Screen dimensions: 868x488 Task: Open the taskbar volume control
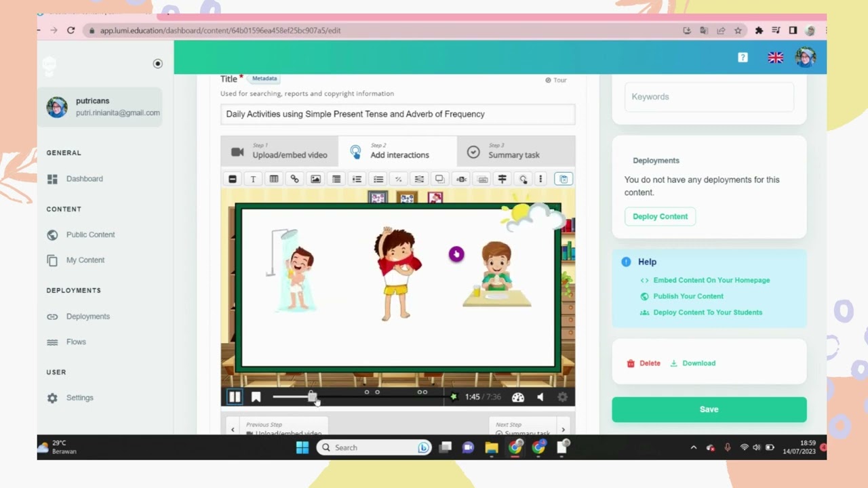tap(757, 447)
